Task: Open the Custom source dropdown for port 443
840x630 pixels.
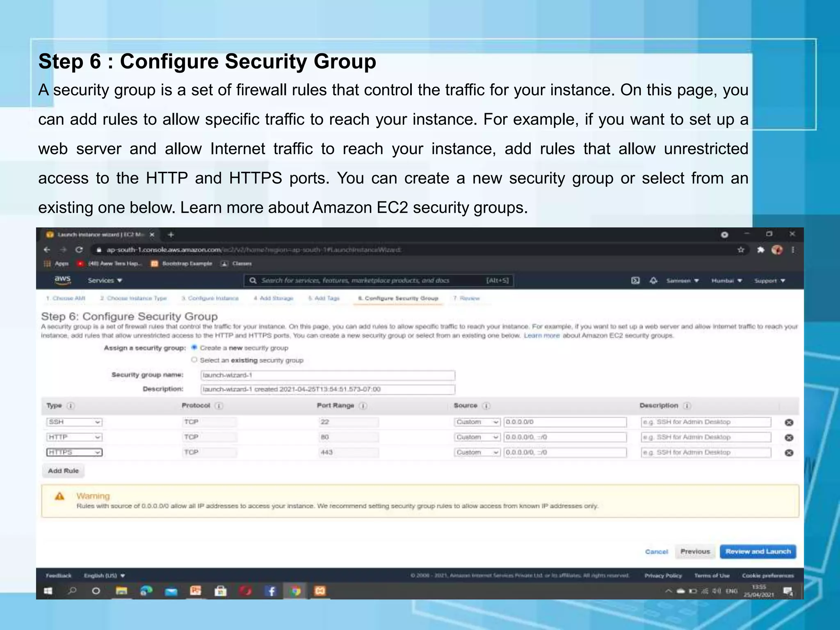Action: 477,452
